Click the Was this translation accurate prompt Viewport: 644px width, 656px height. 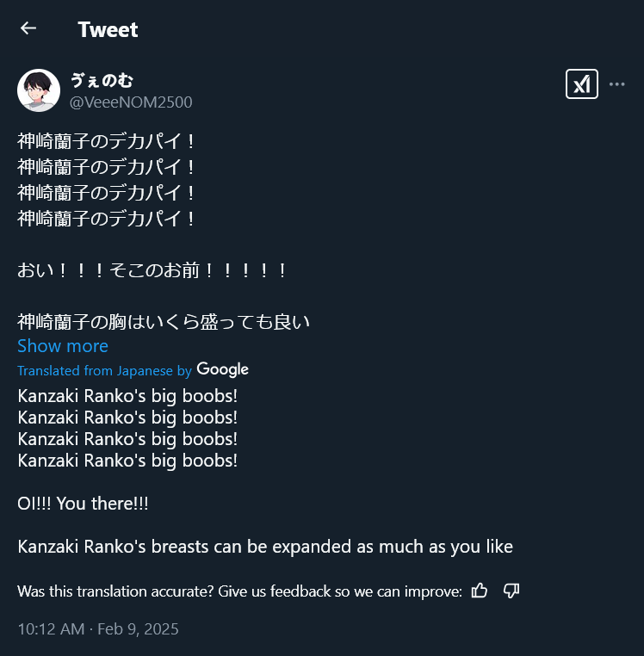tap(240, 591)
